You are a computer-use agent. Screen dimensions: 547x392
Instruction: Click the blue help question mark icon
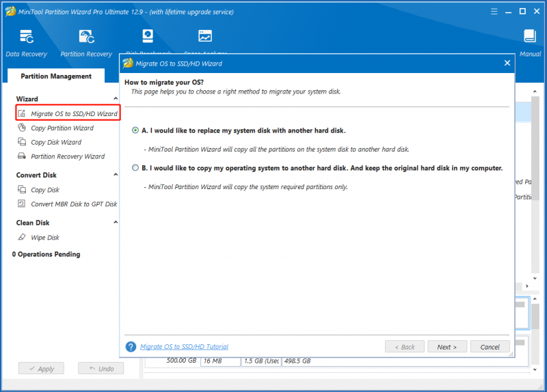(x=131, y=347)
